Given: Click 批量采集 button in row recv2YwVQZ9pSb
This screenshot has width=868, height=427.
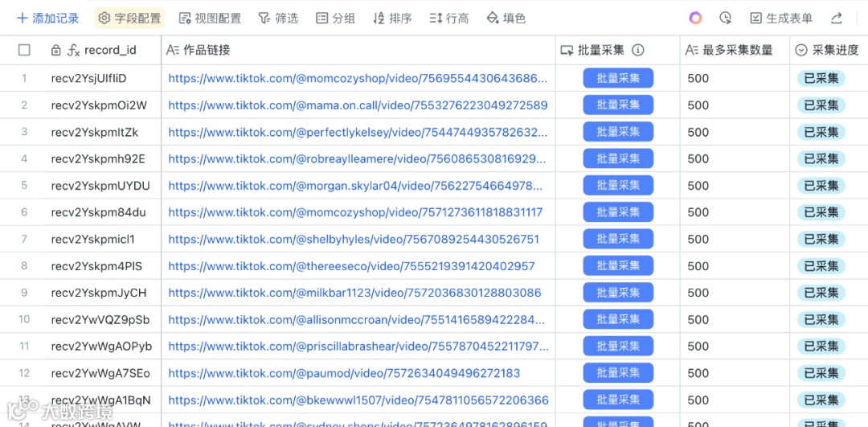Looking at the screenshot, I should click(x=618, y=319).
